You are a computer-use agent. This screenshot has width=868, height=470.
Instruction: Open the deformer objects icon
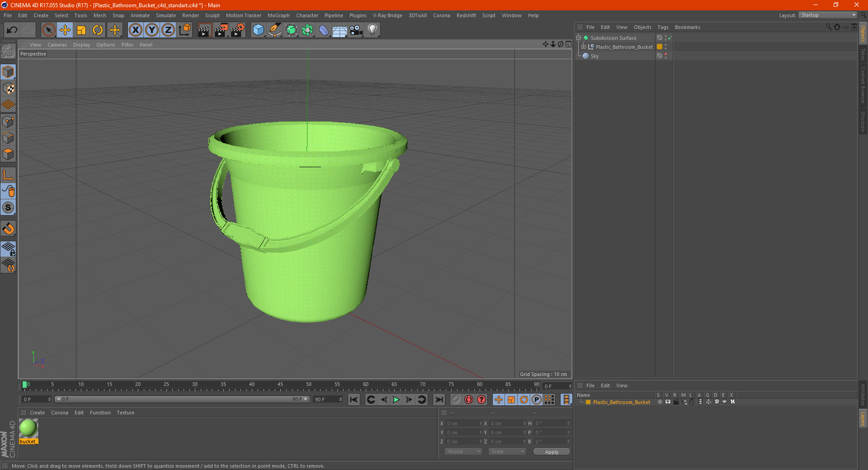coord(324,30)
